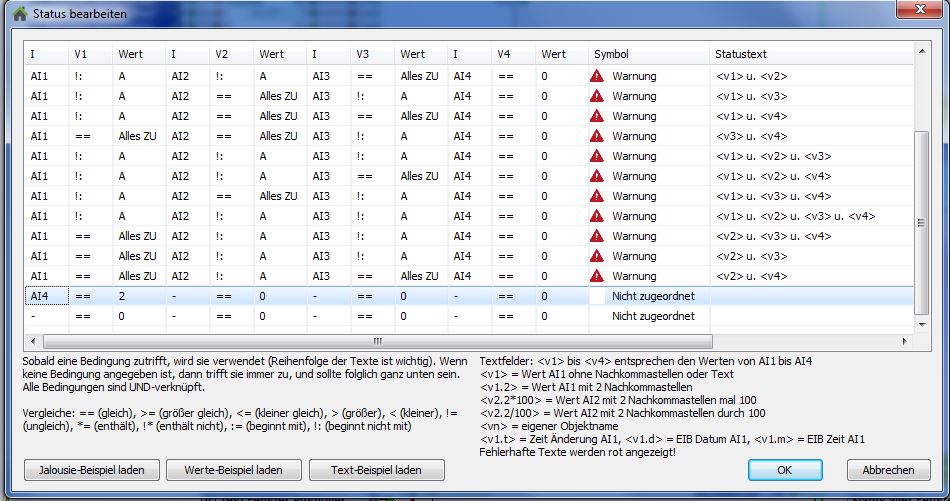Viewport: 950px width, 501px height.
Task: Click the Symbol column header
Action: click(x=611, y=53)
